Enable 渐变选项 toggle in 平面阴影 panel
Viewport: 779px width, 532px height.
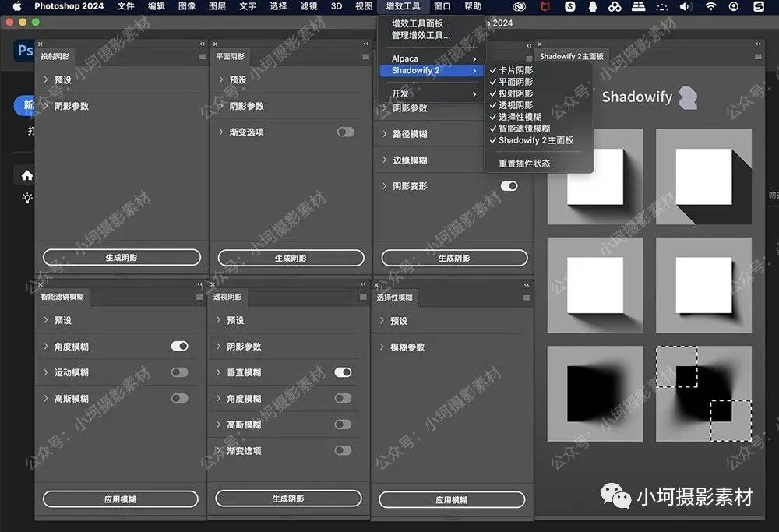coord(346,132)
